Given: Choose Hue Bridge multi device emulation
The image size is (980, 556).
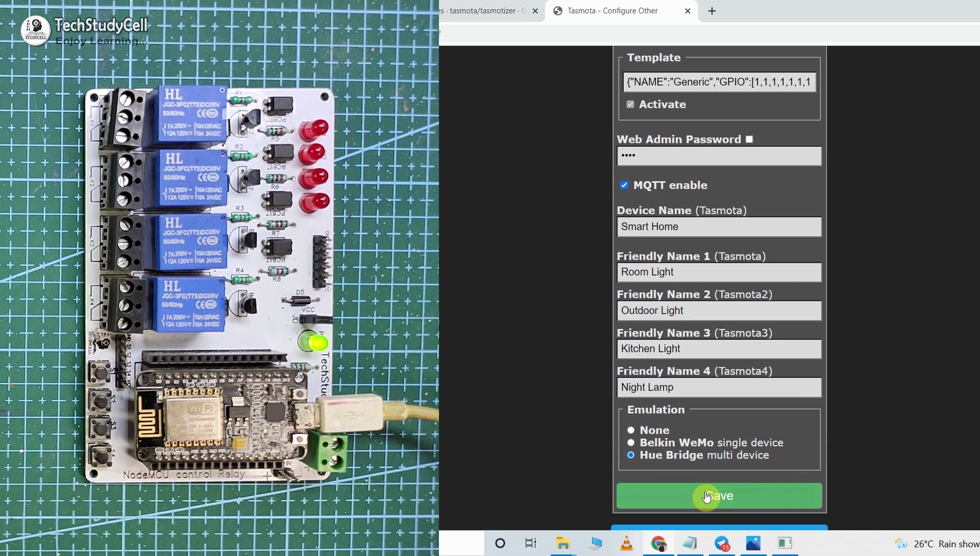Looking at the screenshot, I should (x=631, y=455).
